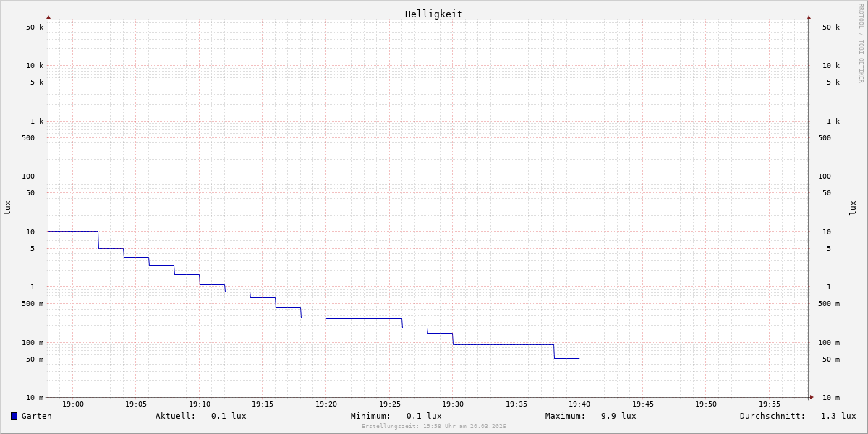The height and width of the screenshot is (434, 868).
Task: Click the 19:55 time axis label
Action: [770, 404]
